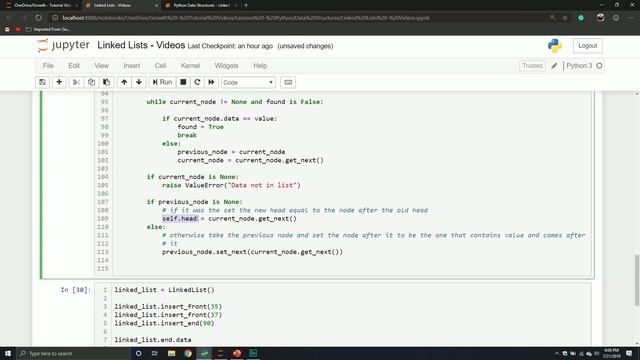Click the raise ValueError line
The height and width of the screenshot is (360, 640).
point(231,185)
